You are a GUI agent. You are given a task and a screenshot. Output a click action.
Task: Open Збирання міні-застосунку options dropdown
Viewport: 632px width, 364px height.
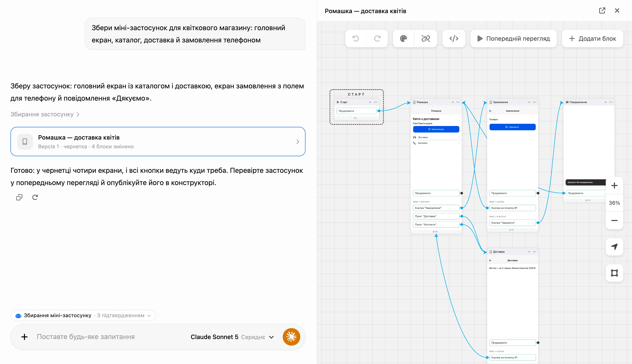coord(83,315)
